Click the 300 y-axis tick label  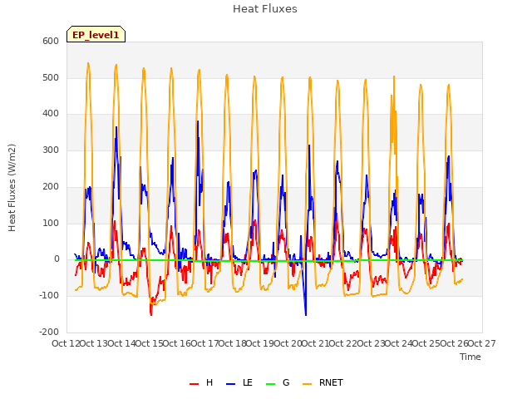coord(51,150)
